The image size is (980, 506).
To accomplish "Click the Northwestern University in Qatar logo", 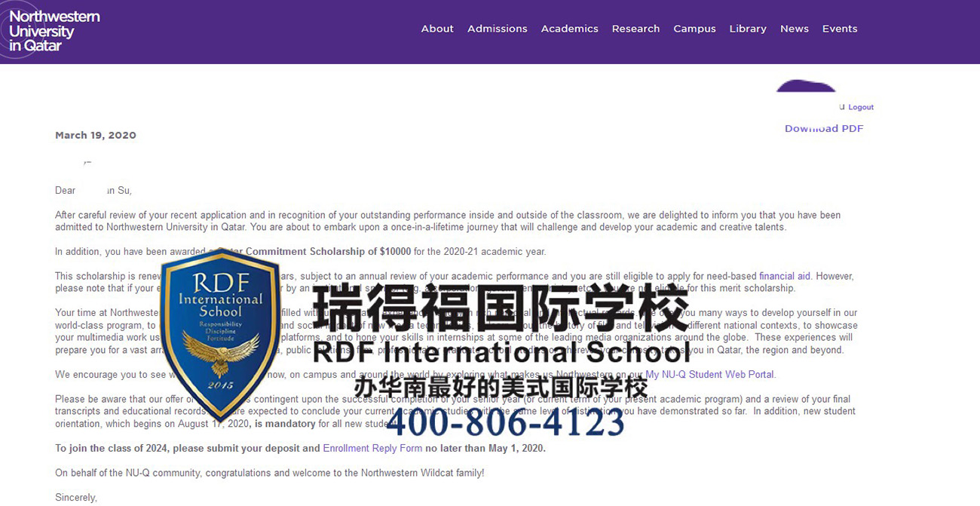I will pos(53,30).
